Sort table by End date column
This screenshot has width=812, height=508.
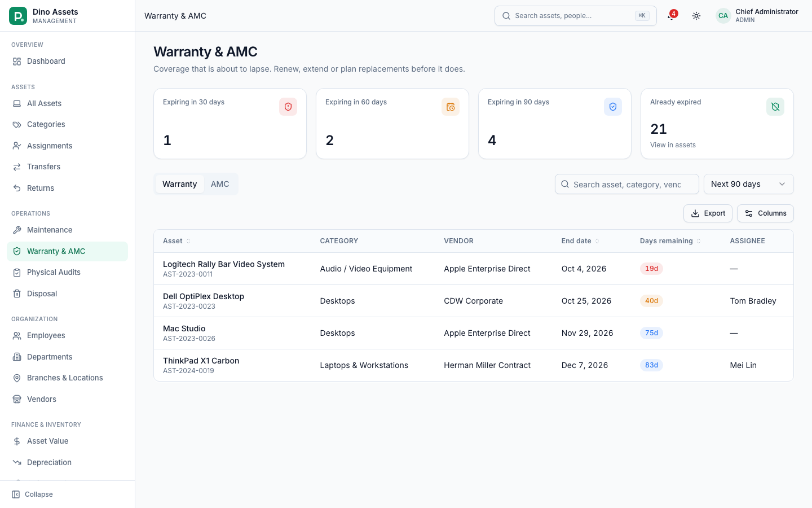click(x=580, y=241)
